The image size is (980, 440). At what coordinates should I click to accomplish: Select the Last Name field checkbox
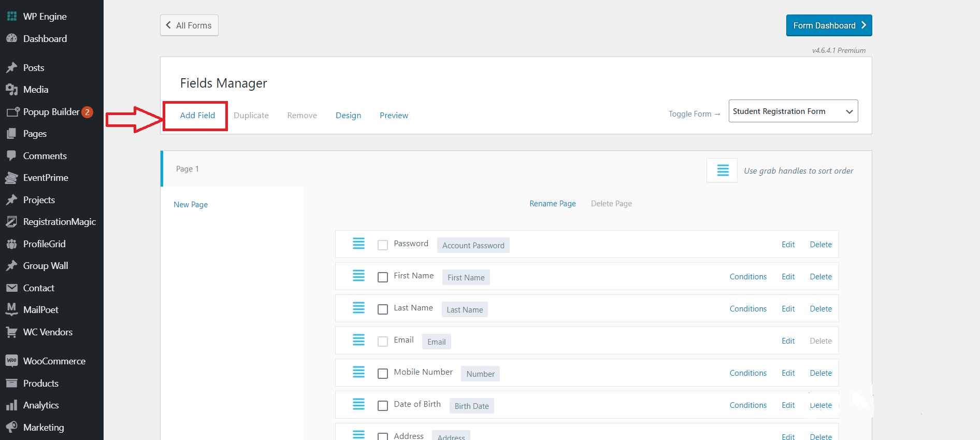coord(383,309)
